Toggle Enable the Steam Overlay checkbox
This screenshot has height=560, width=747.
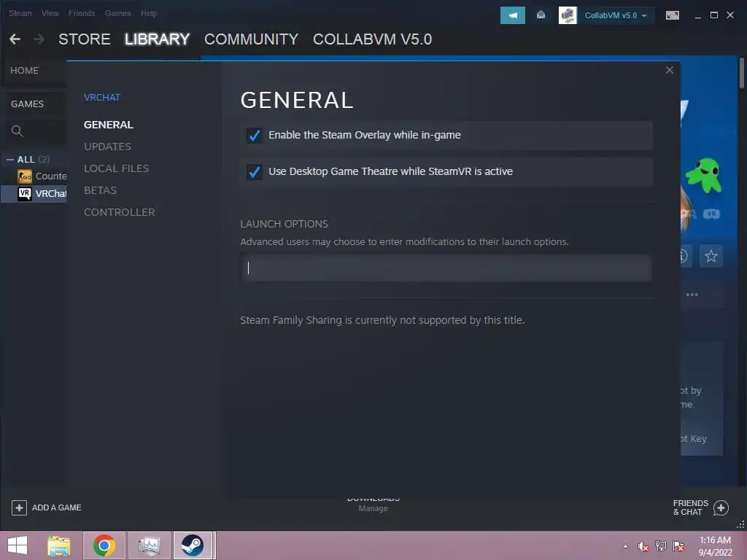click(x=255, y=135)
